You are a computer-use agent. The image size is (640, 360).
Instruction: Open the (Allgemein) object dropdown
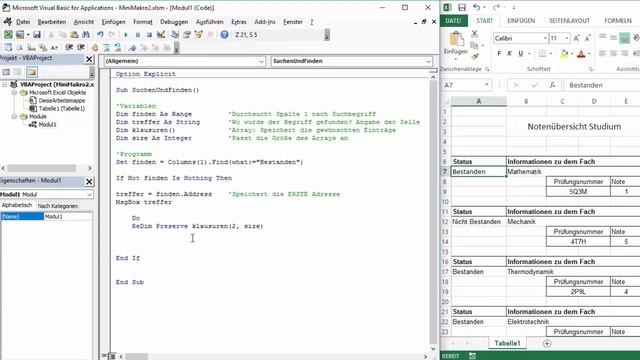261,61
